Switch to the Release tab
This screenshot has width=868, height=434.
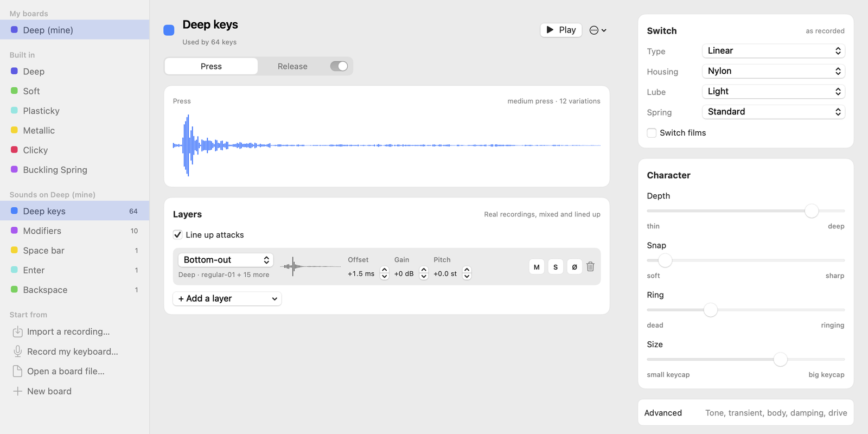pos(292,66)
